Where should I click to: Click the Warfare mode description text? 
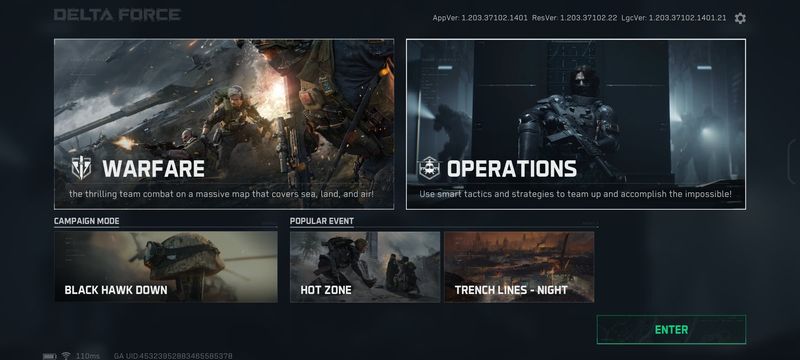coord(222,194)
